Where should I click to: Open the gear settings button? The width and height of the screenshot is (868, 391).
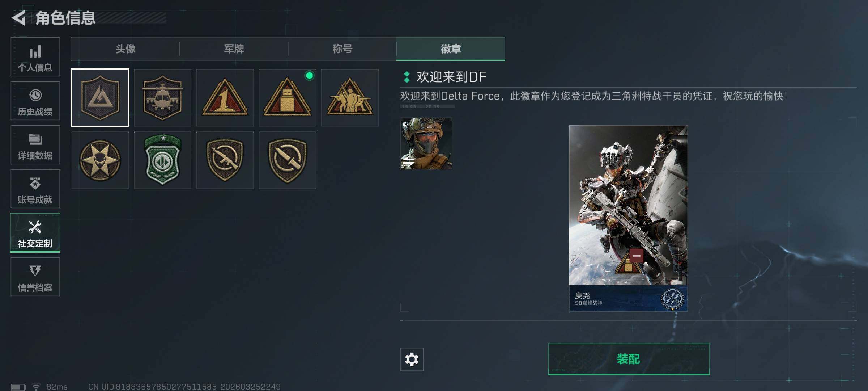412,359
